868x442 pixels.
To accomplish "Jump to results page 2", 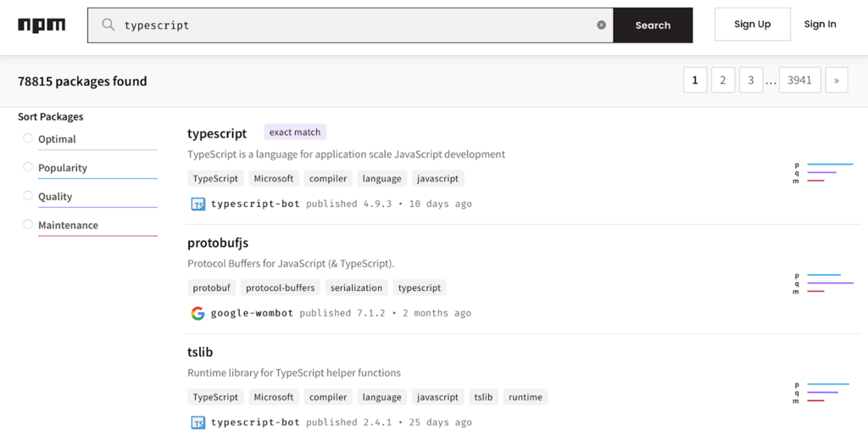I will (722, 81).
